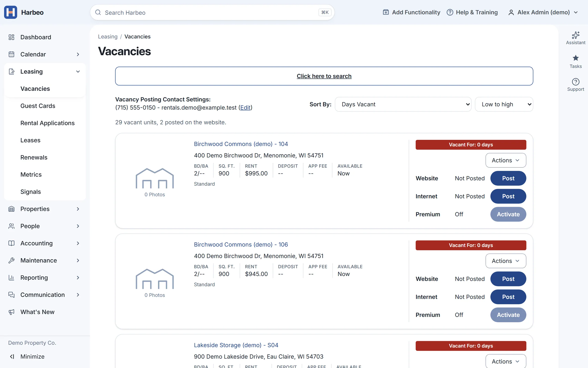The image size is (588, 368).
Task: Open the Tasks star icon
Action: [576, 58]
